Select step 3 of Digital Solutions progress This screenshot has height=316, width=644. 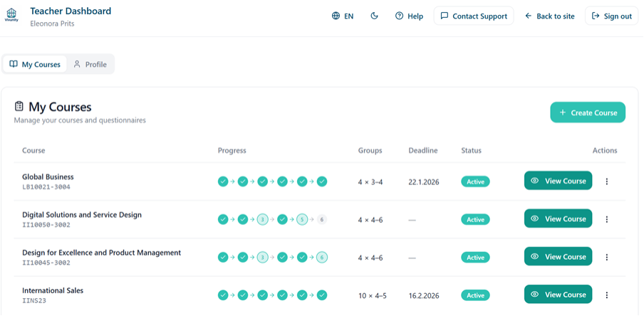point(262,219)
